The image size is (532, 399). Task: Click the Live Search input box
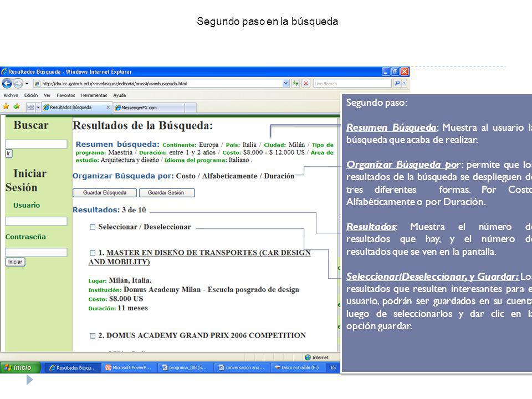point(352,84)
